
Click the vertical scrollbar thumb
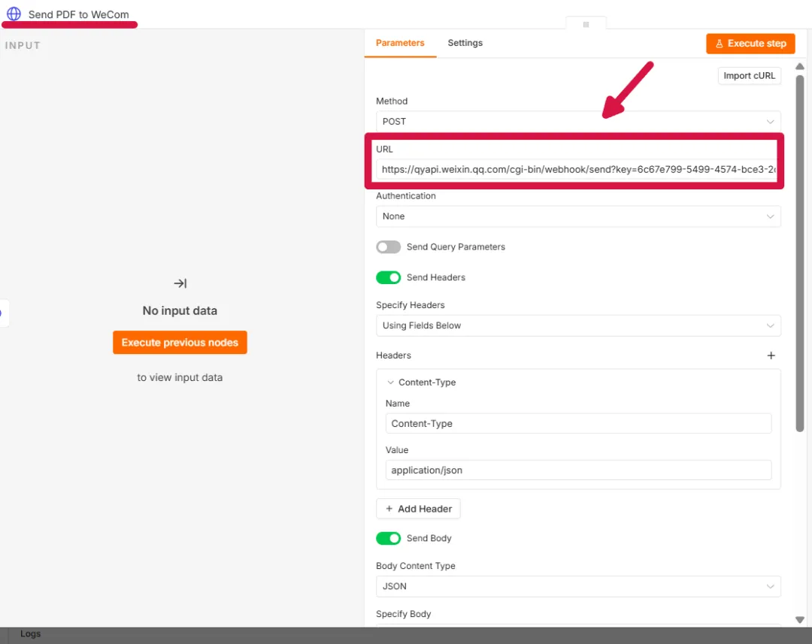799,254
